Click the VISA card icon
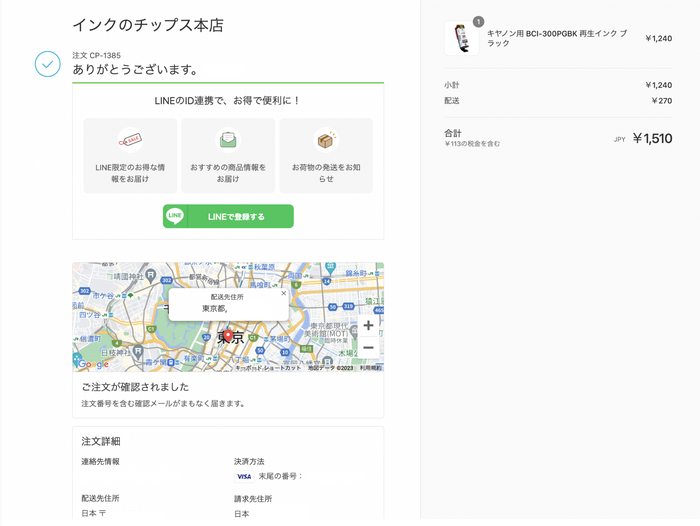The image size is (700, 526). pos(243,477)
